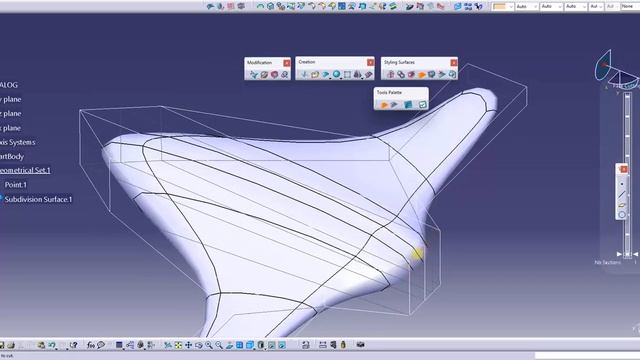Click the Print icon in bottom toolbar
Viewport: 640px width, 360px height.
11,345
